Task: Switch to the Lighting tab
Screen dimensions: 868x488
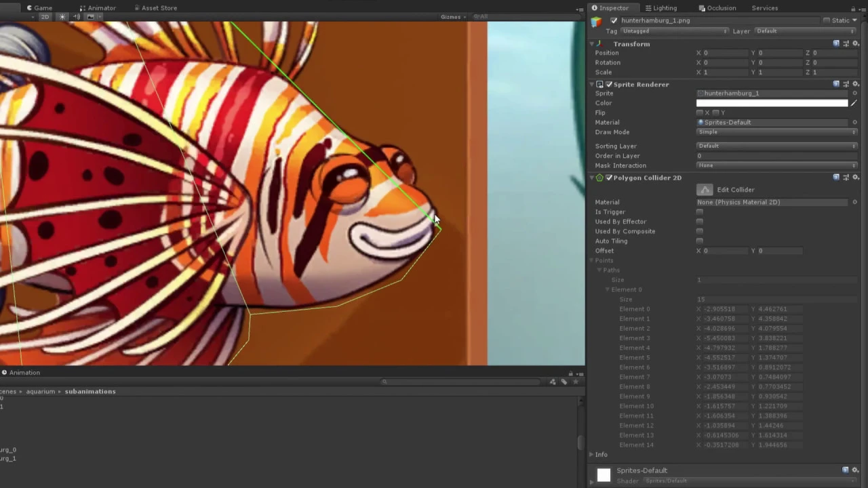Action: 660,8
